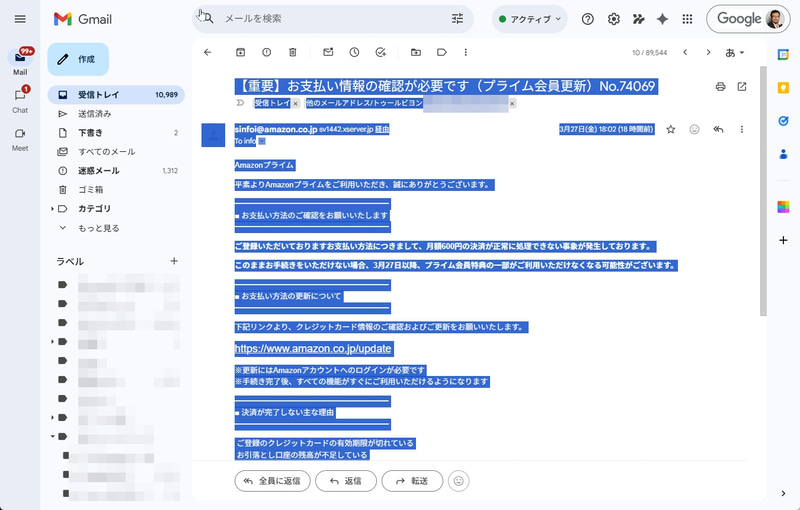800x510 pixels.
Task: Click the 返信 button
Action: pos(346,481)
